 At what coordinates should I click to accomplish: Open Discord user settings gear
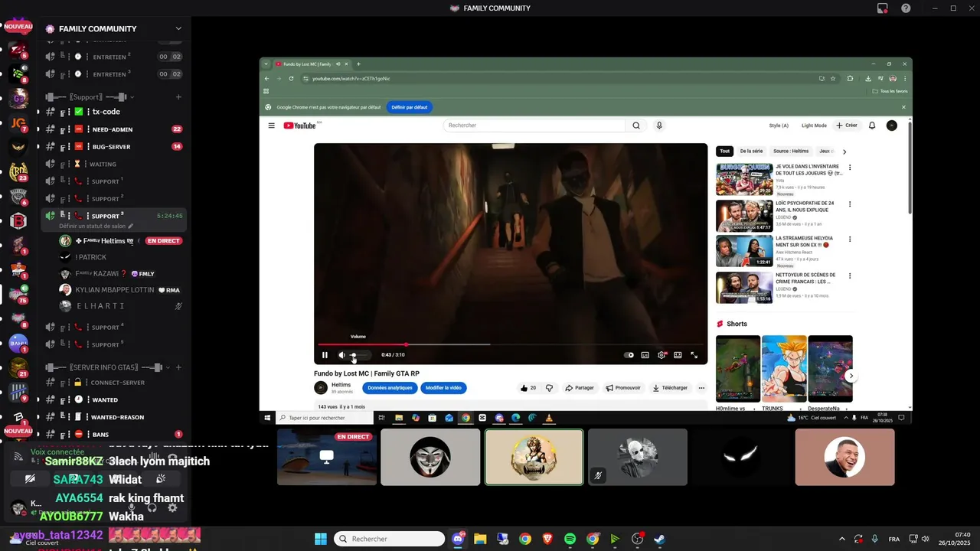pyautogui.click(x=172, y=507)
